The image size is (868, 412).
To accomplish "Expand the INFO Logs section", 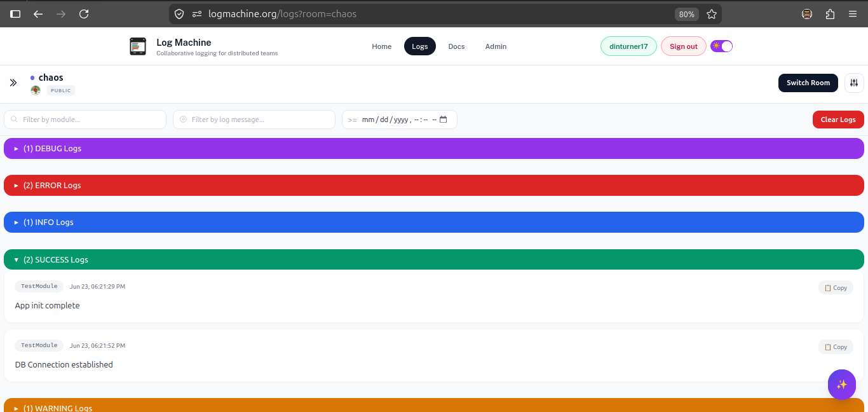I will pos(434,222).
